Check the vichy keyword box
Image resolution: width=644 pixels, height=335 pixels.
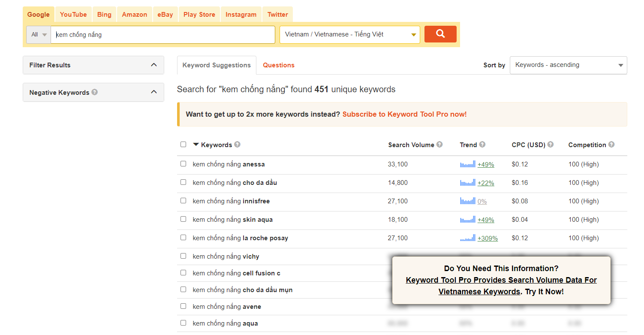tap(184, 256)
